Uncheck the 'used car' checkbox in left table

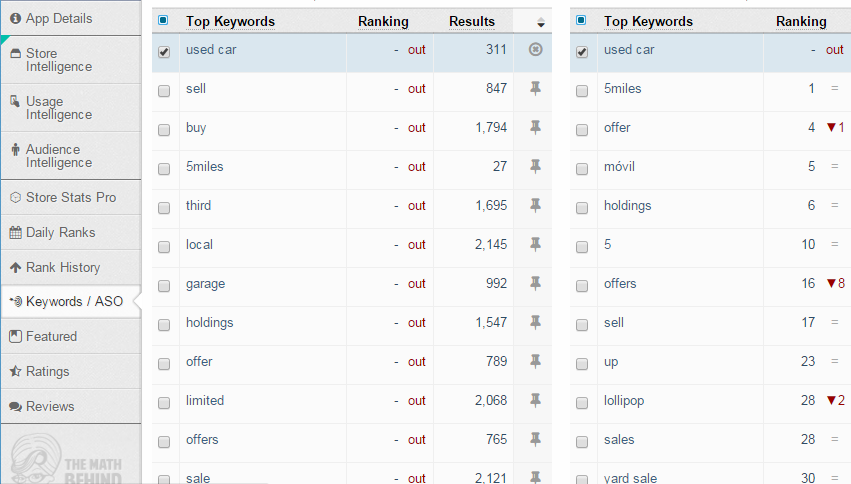click(164, 52)
